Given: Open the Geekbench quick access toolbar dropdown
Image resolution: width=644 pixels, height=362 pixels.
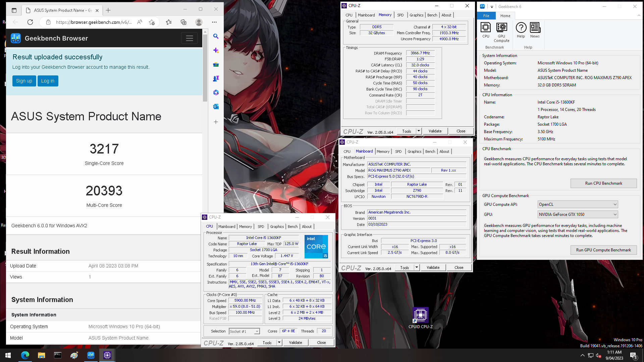Looking at the screenshot, I should (x=492, y=7).
